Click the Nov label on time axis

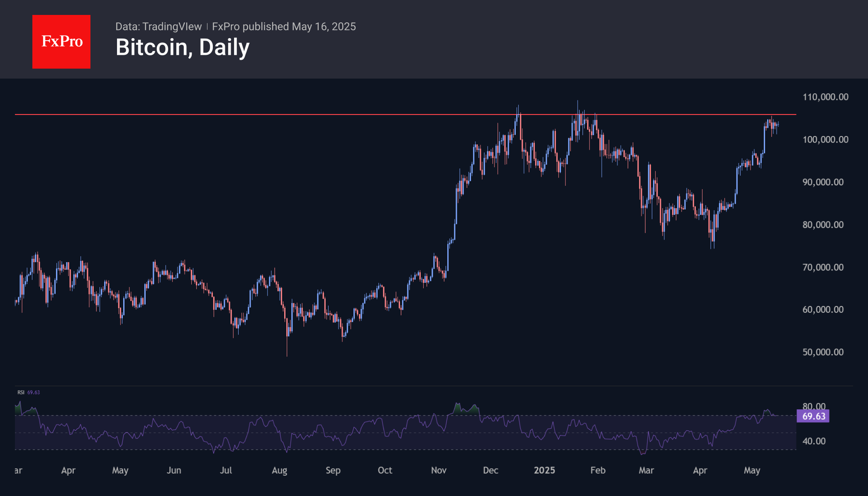tap(439, 470)
